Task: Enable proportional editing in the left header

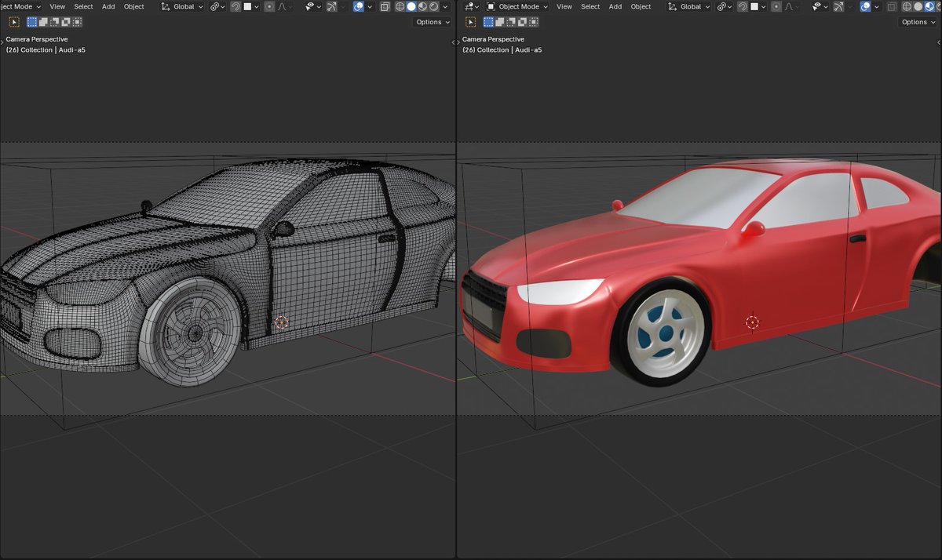Action: click(x=271, y=6)
